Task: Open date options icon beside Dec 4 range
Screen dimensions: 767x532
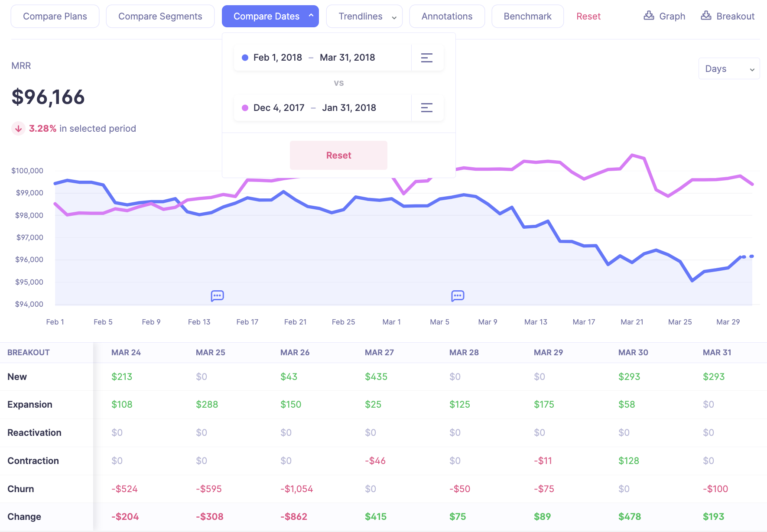Action: pyautogui.click(x=427, y=107)
